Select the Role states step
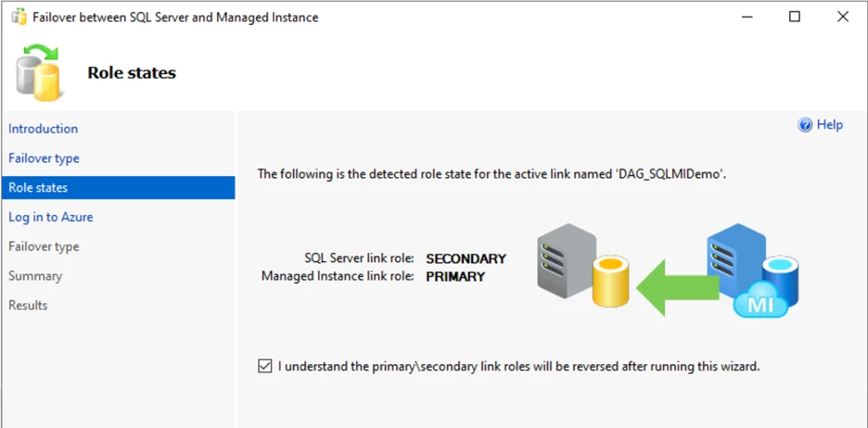The image size is (868, 428). click(x=38, y=187)
